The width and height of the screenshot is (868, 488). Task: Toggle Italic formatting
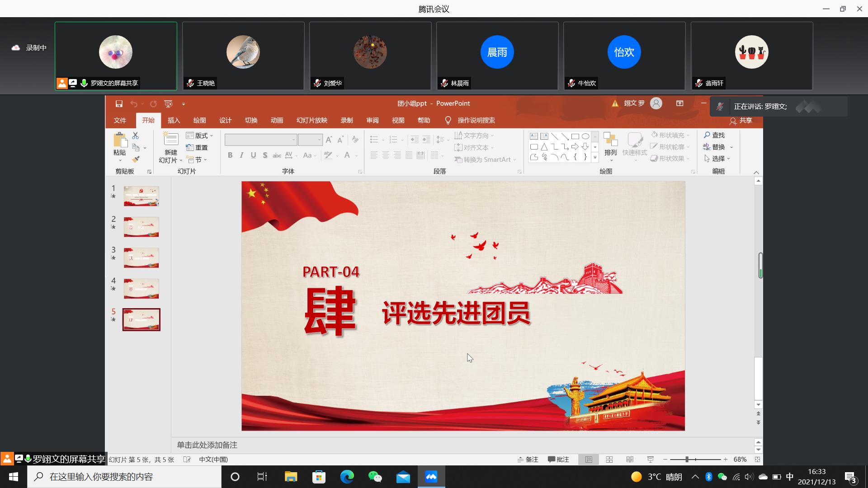point(242,155)
